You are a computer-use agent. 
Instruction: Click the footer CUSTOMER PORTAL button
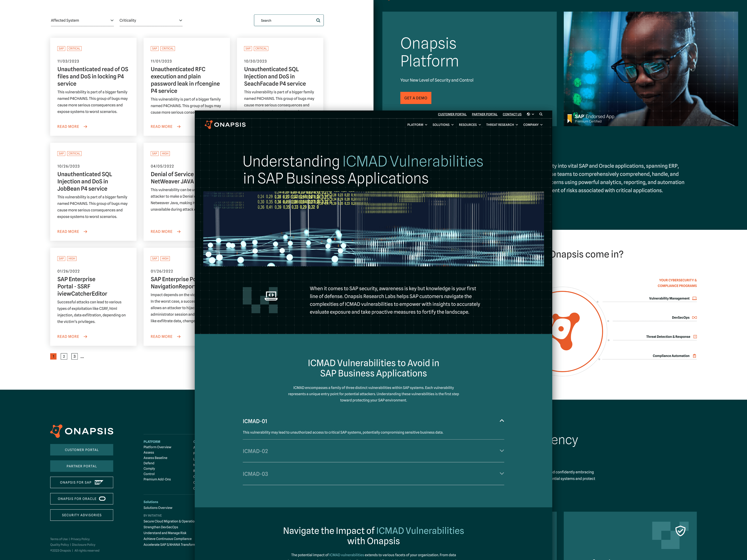82,450
